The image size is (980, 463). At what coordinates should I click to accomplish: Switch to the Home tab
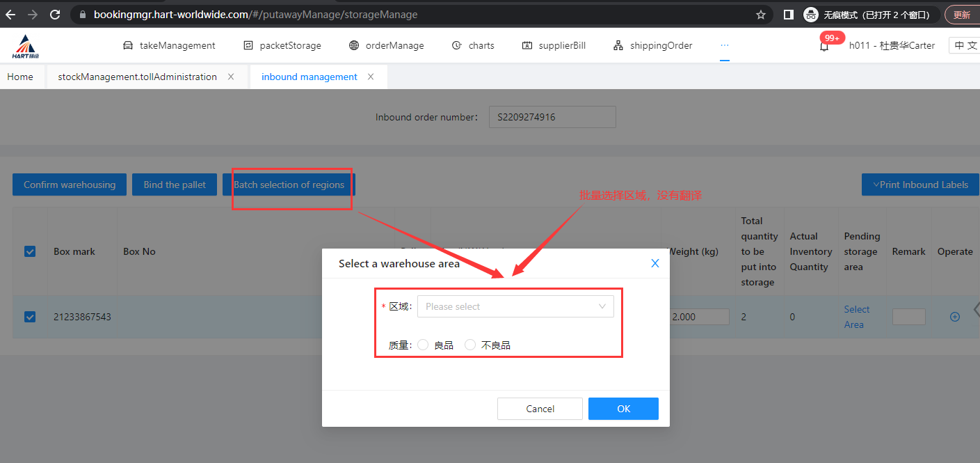point(20,77)
